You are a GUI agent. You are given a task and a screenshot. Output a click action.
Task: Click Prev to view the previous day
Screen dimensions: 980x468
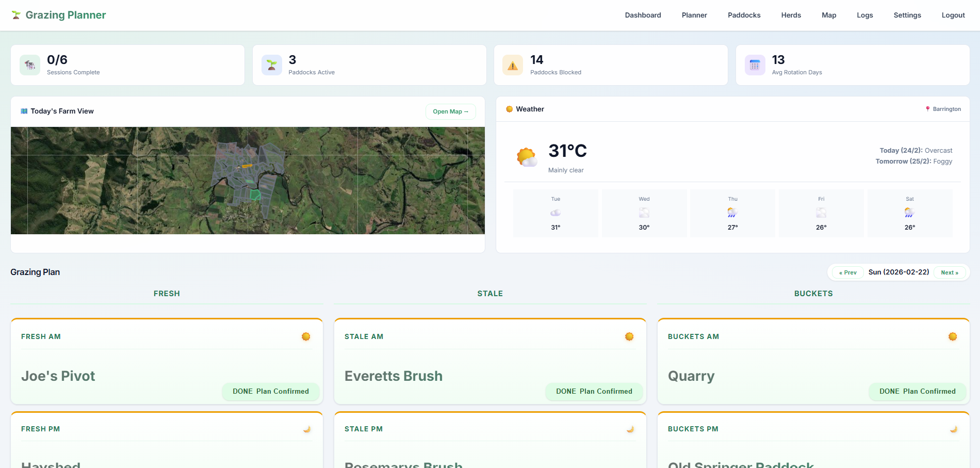847,272
